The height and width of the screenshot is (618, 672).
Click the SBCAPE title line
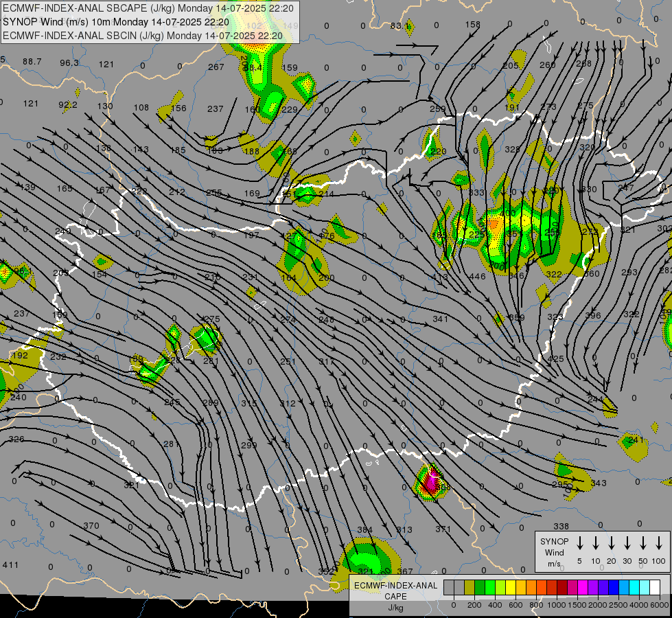click(x=148, y=8)
